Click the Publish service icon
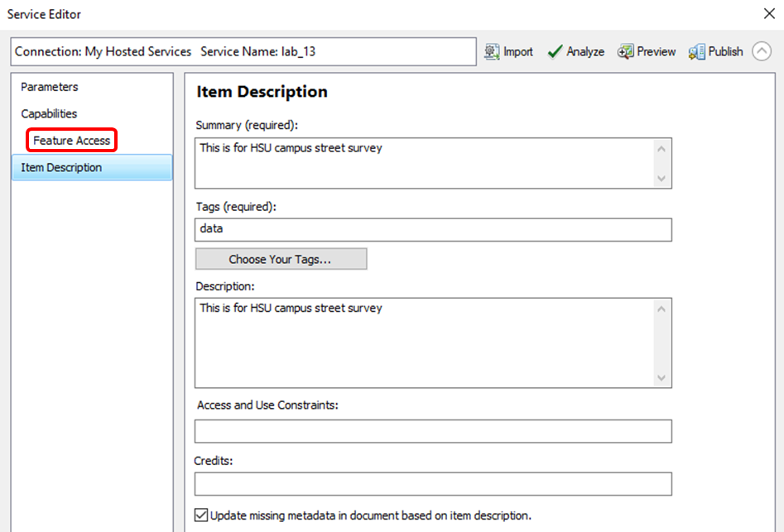Image resolution: width=784 pixels, height=532 pixels. tap(697, 51)
